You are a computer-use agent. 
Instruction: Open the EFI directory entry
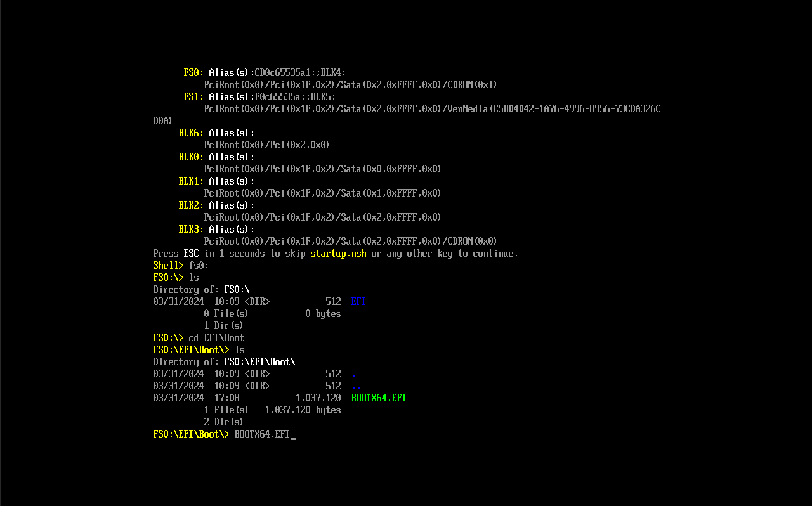358,301
